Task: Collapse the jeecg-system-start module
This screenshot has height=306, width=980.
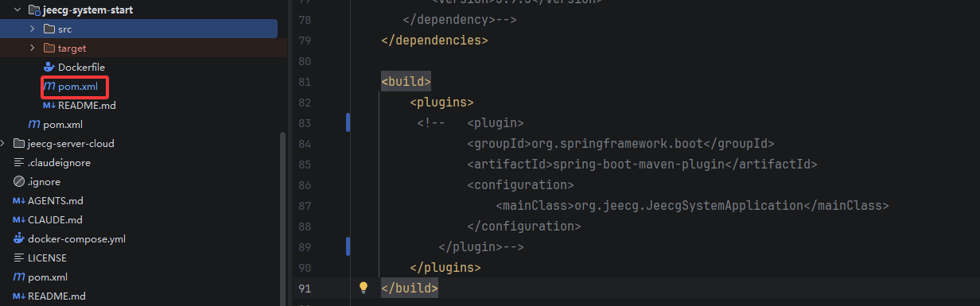Action: click(x=17, y=10)
